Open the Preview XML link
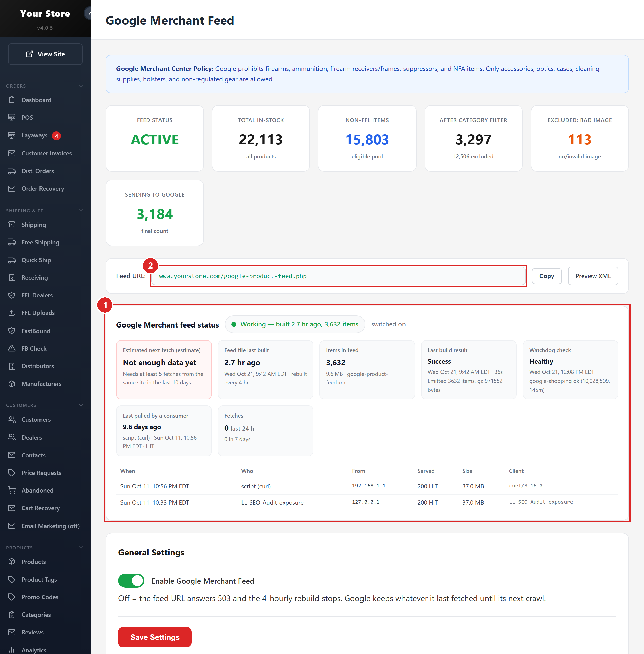Viewport: 644px width, 654px height. tap(593, 276)
